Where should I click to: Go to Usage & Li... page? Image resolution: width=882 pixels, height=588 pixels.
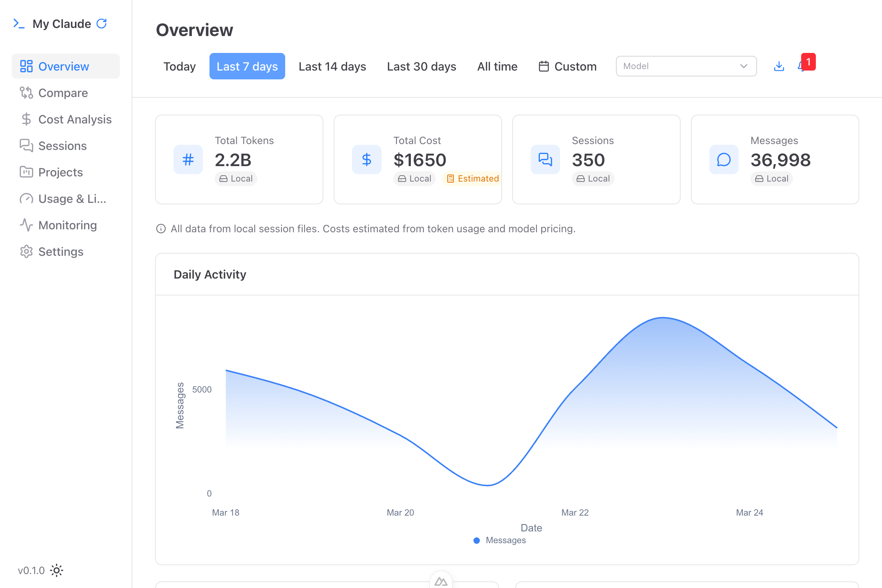(66, 198)
